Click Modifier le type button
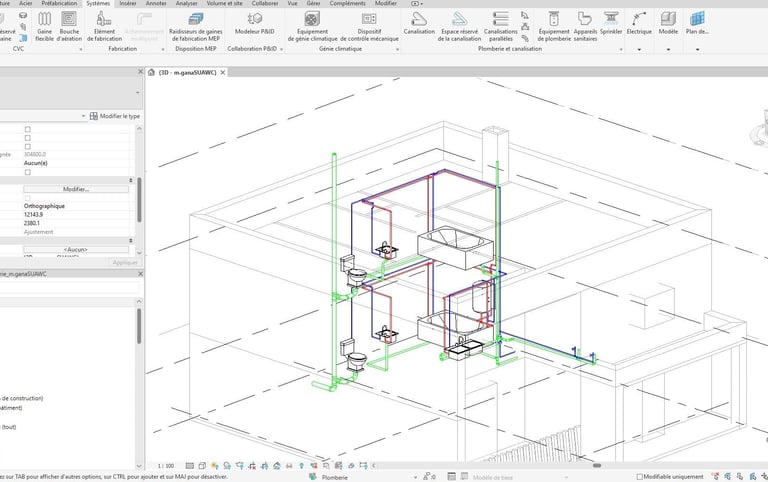 coord(115,116)
